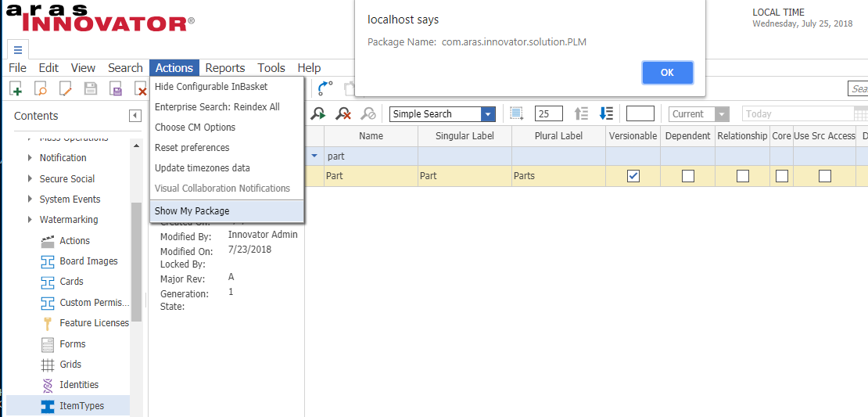Viewport: 868px width, 417px height.
Task: Expand the Secure Social tree node
Action: (x=30, y=179)
